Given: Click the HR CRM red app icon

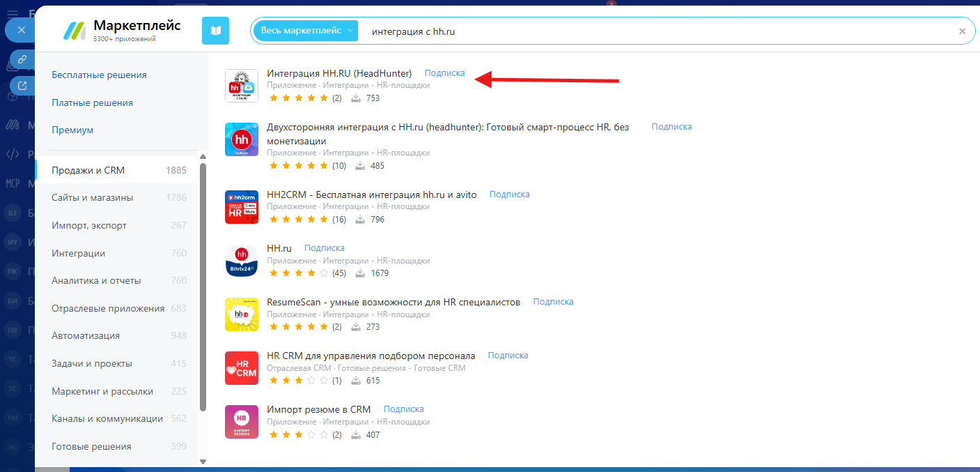Looking at the screenshot, I should 242,368.
